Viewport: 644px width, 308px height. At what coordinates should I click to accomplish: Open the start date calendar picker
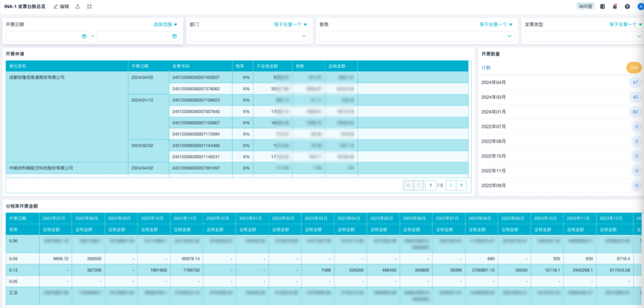coord(84,36)
